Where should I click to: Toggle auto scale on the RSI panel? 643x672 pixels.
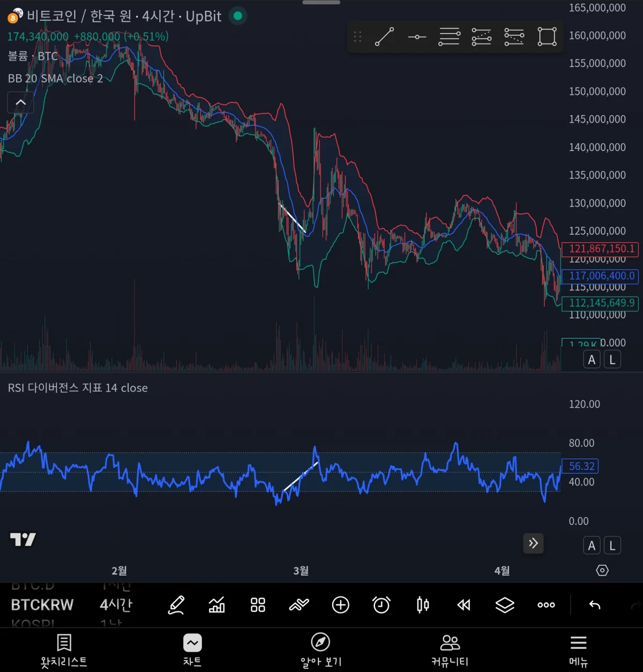592,545
